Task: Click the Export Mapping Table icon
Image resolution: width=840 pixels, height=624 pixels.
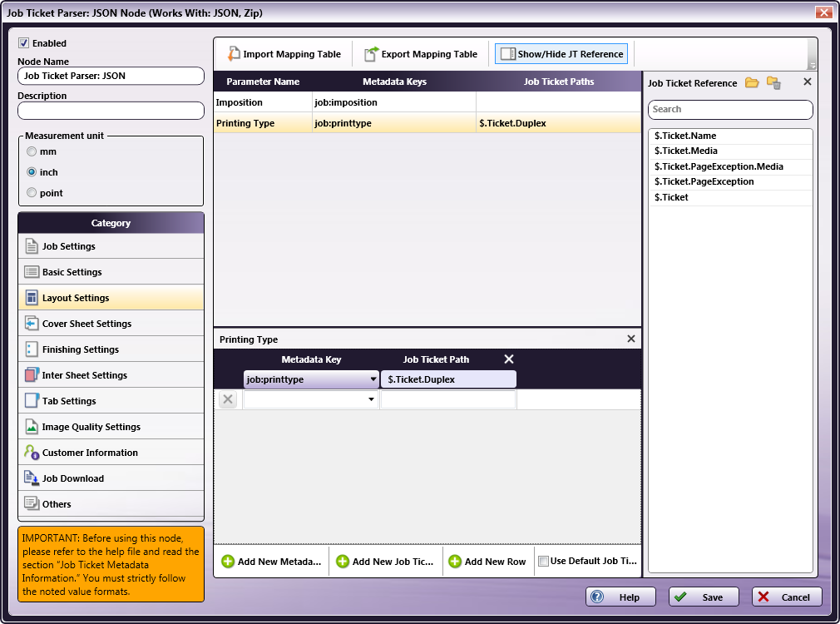Action: coord(372,54)
